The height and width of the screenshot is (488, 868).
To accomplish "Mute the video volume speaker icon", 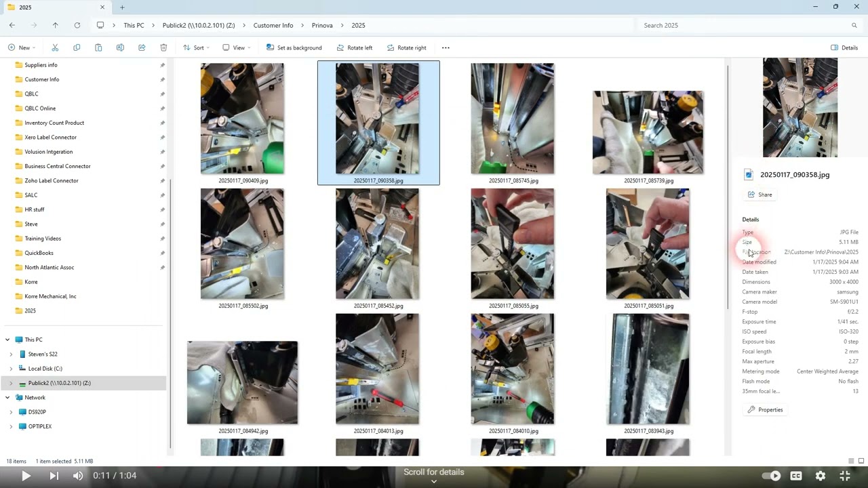I will [78, 476].
